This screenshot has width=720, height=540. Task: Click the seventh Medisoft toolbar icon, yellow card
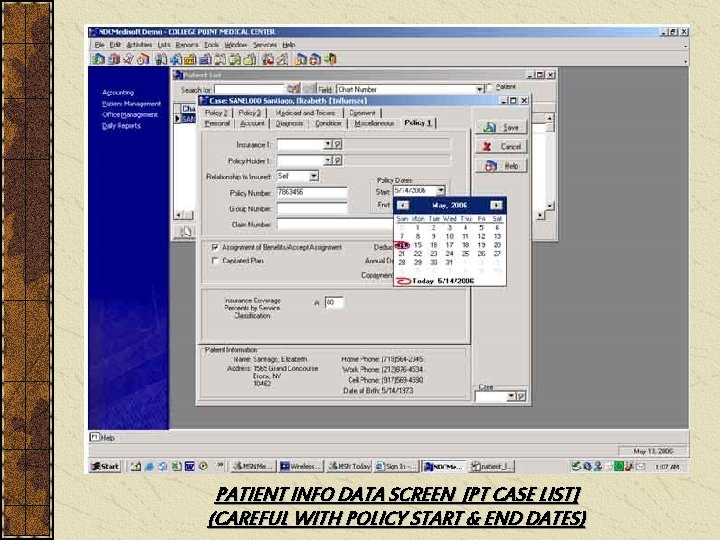pyautogui.click(x=190, y=59)
